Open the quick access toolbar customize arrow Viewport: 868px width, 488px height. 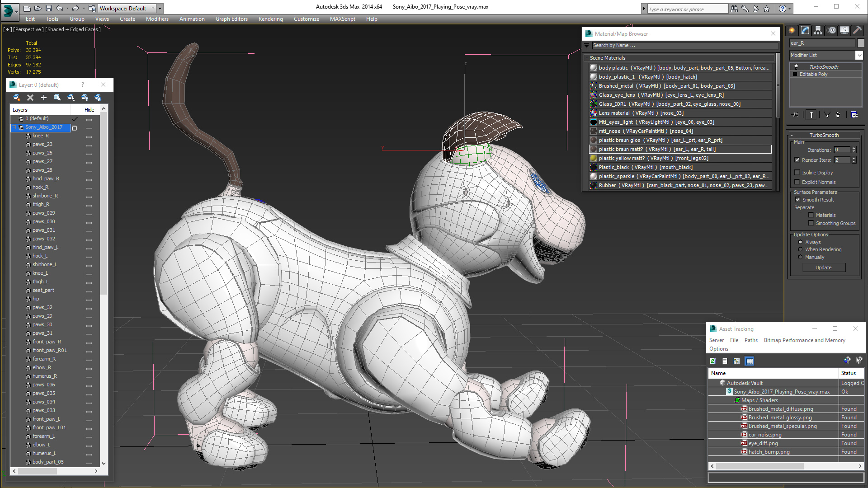click(160, 8)
